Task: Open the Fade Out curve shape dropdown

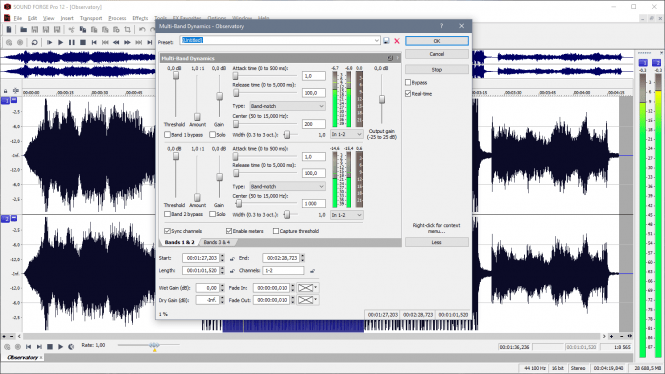Action: tap(308, 300)
